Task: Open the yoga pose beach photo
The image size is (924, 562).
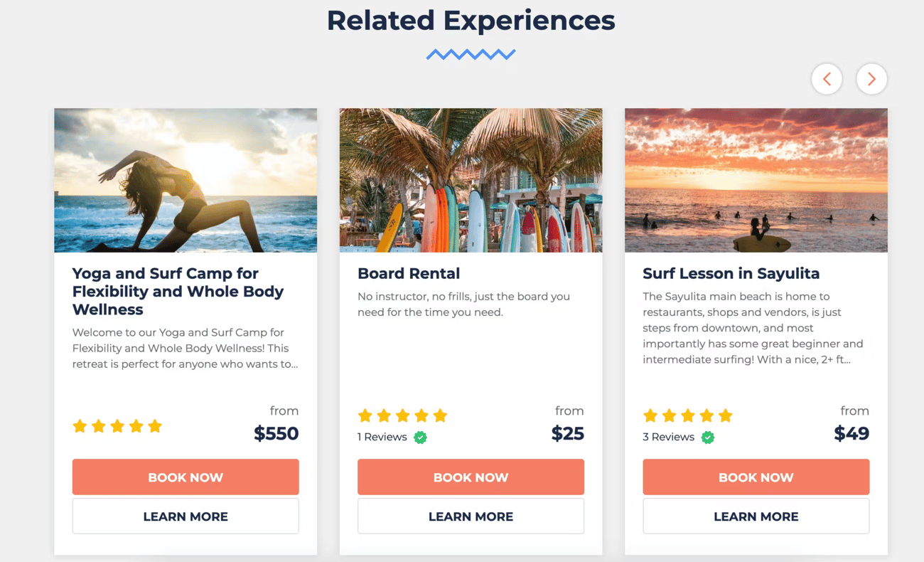Action: click(x=186, y=180)
